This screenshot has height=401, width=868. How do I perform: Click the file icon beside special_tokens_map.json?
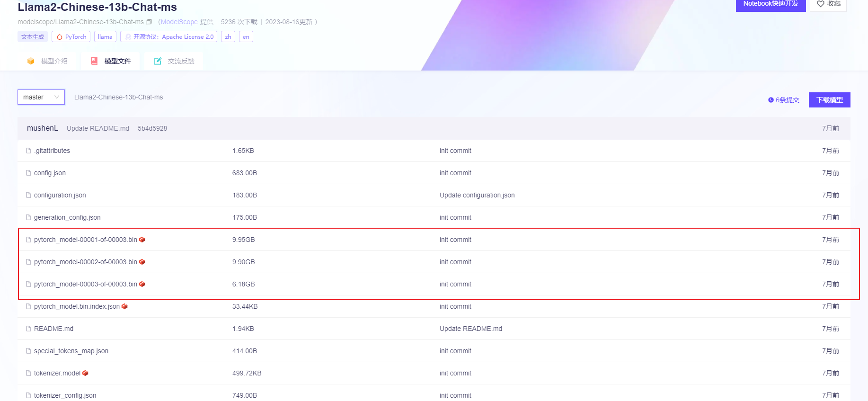(x=28, y=351)
